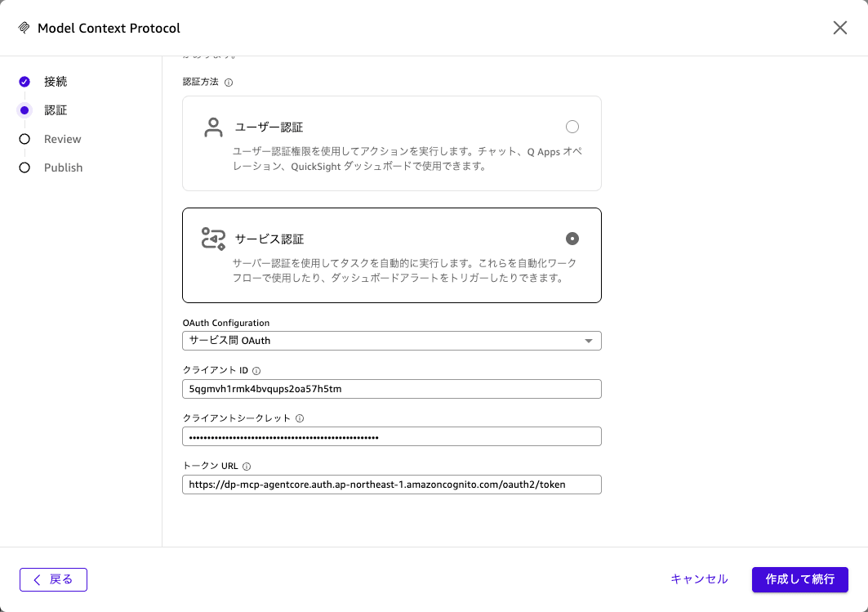Go to the 接続 step
The image size is (868, 612).
click(56, 82)
